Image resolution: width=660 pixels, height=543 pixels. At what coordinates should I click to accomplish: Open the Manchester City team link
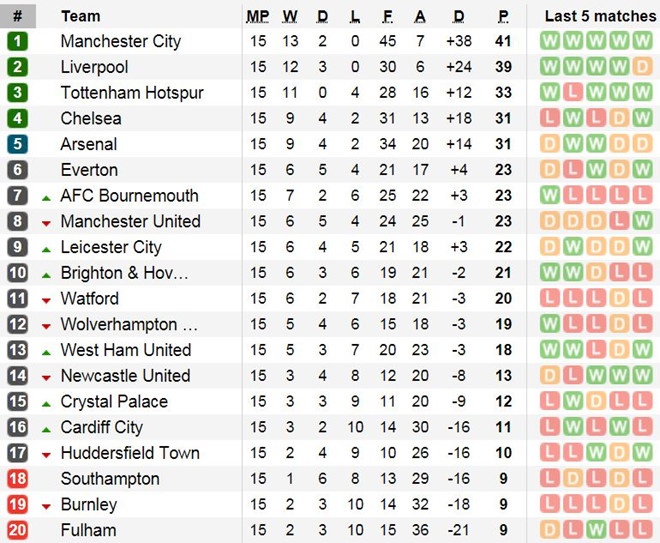[121, 41]
